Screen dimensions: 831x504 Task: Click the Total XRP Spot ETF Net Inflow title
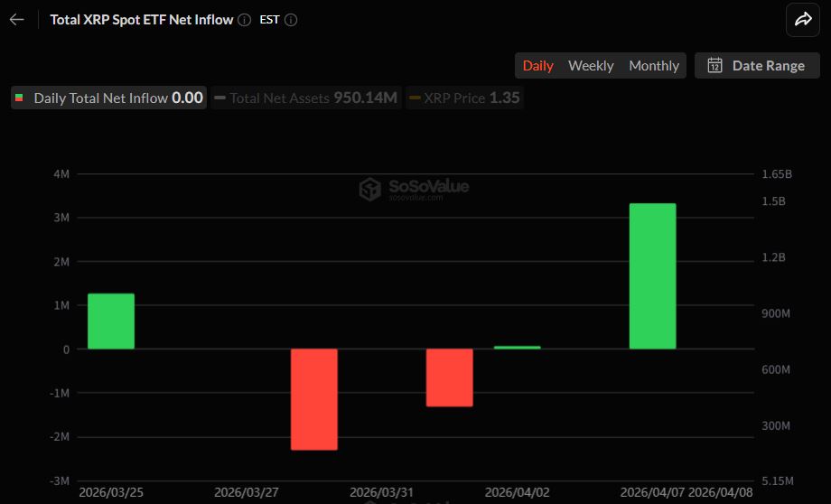(x=141, y=20)
